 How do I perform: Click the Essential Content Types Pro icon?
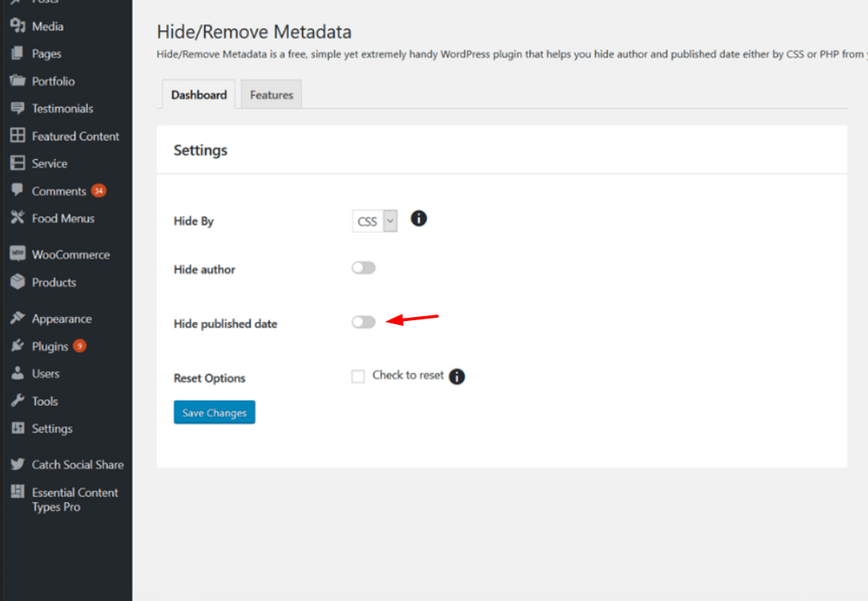point(18,492)
